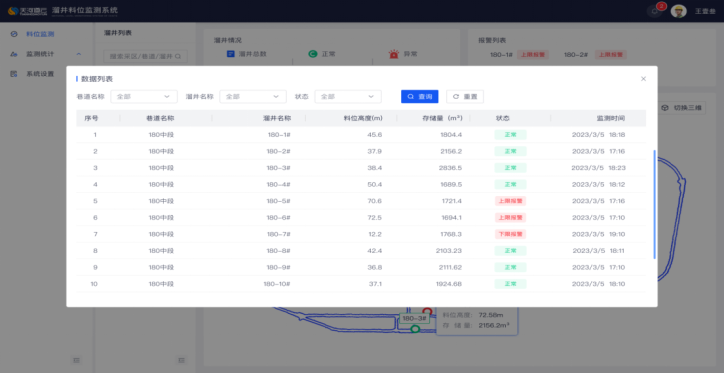Click the 上限报警 tag in row 5
This screenshot has height=373, width=724.
510,201
